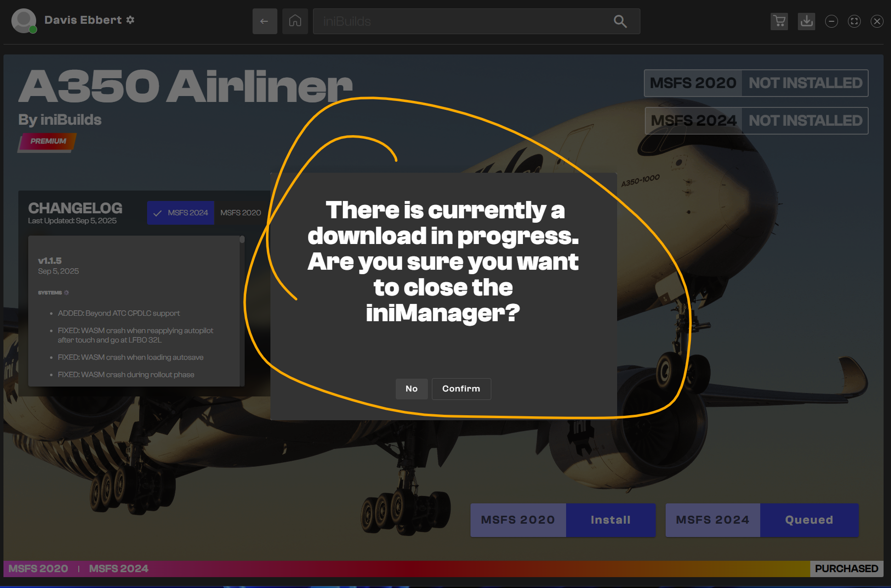The width and height of the screenshot is (891, 588).
Task: Minimize the iniManager window
Action: pos(832,21)
